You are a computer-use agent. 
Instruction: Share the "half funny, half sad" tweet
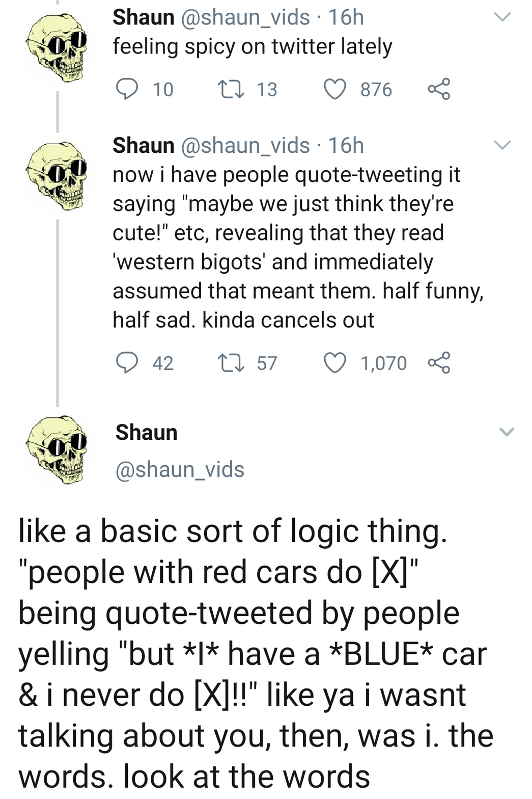(x=439, y=363)
